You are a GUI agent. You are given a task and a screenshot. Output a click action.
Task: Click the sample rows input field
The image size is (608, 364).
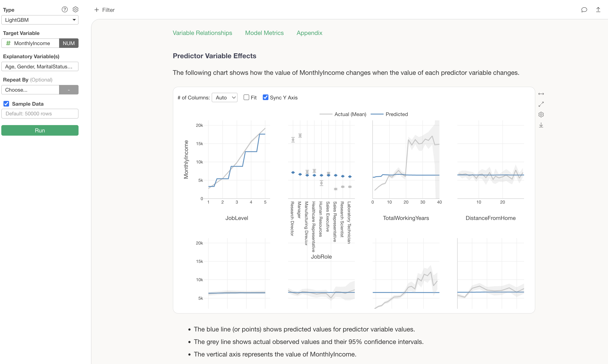(40, 114)
